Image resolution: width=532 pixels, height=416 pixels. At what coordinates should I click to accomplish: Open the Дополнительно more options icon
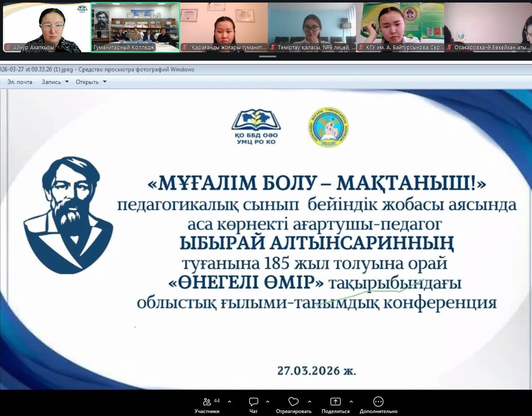pos(378,402)
